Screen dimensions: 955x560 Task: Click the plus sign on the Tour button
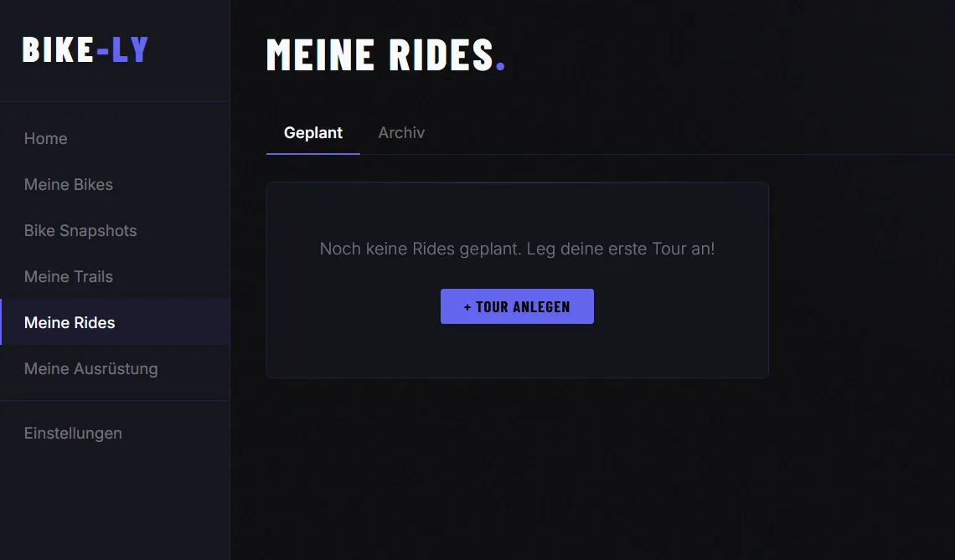coord(467,306)
